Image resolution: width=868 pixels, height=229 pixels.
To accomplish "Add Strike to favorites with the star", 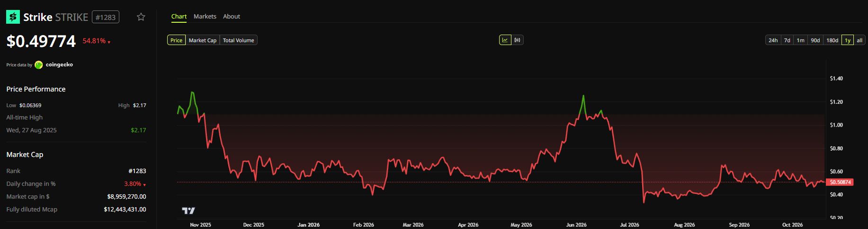I will click(141, 17).
